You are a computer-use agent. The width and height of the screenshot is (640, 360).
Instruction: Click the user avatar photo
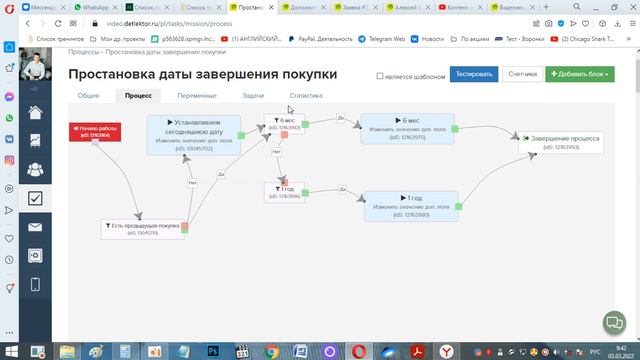tap(35, 64)
